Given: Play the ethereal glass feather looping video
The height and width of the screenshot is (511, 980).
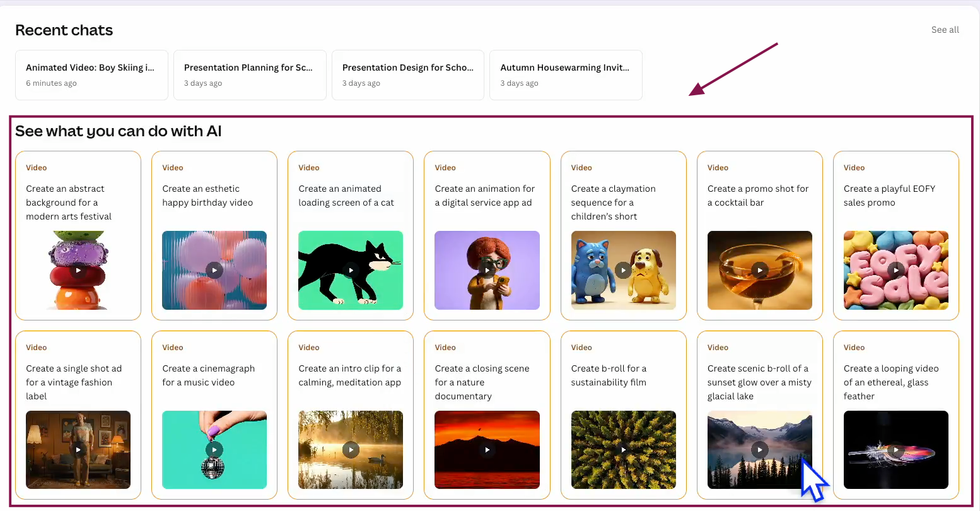Looking at the screenshot, I should 896,450.
